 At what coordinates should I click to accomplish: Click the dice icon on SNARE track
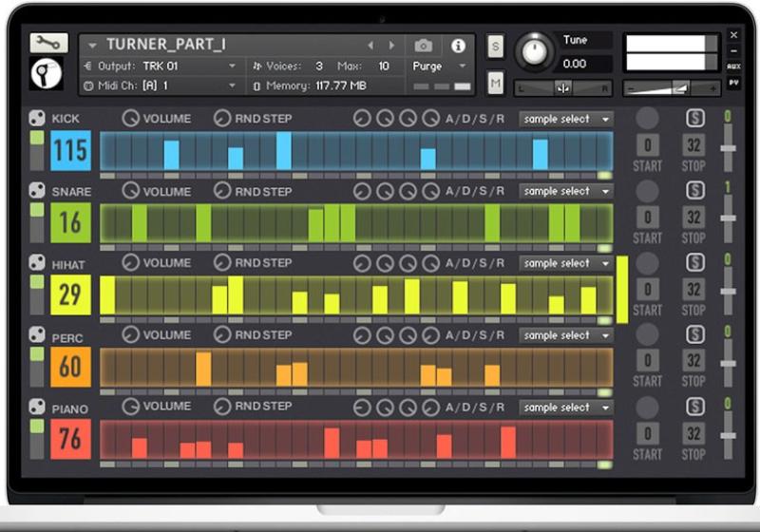tap(37, 191)
